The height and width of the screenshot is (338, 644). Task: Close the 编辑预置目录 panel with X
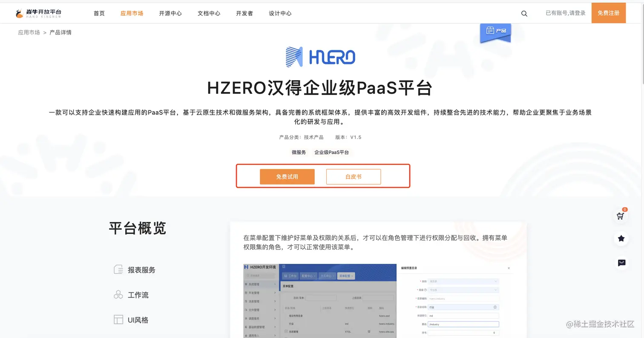[x=509, y=268]
